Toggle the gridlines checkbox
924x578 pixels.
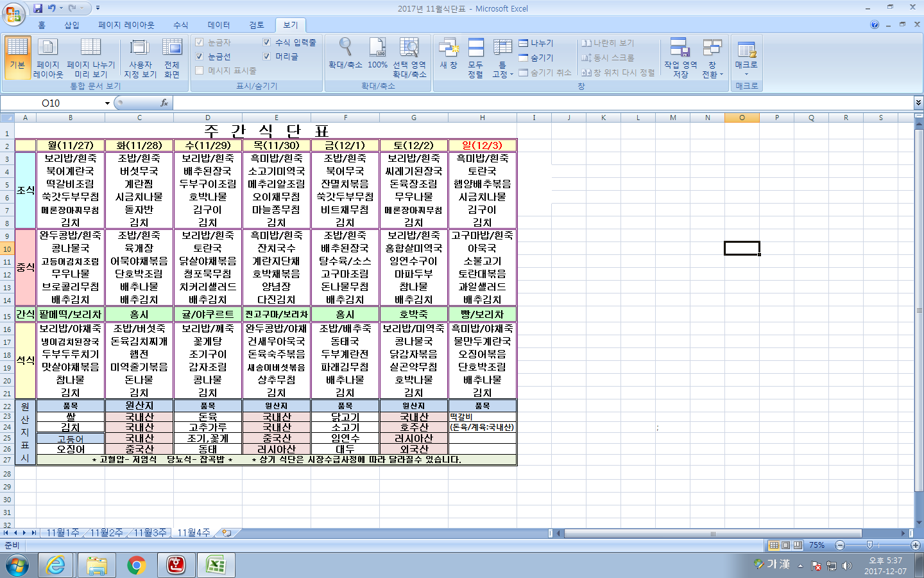[200, 57]
